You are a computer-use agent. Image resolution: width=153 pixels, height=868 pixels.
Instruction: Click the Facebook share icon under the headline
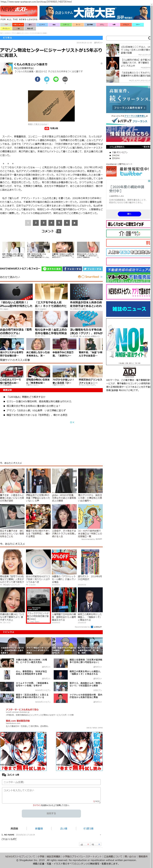(x=37, y=79)
